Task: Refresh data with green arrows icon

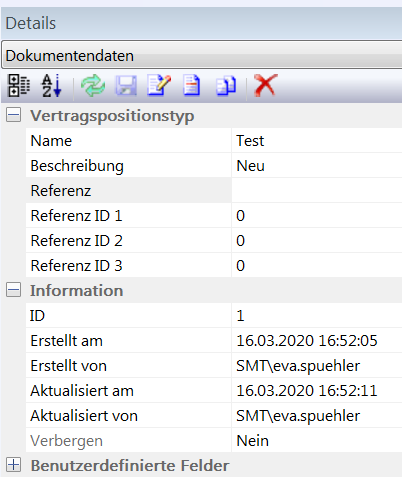Action: point(93,86)
